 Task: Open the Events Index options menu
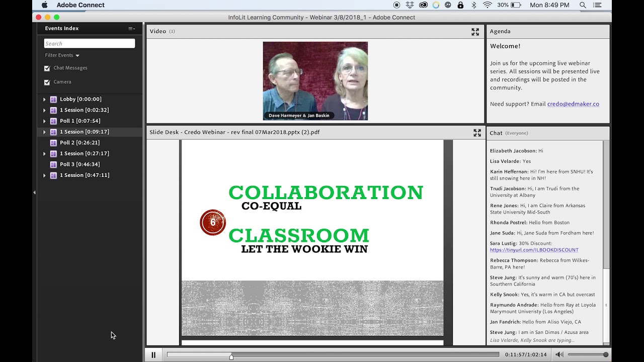[131, 29]
